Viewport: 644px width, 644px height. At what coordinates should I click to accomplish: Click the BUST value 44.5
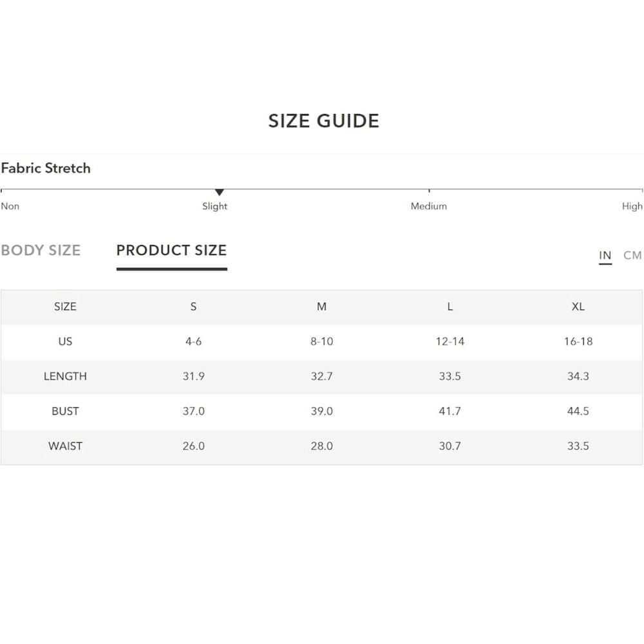(x=578, y=411)
